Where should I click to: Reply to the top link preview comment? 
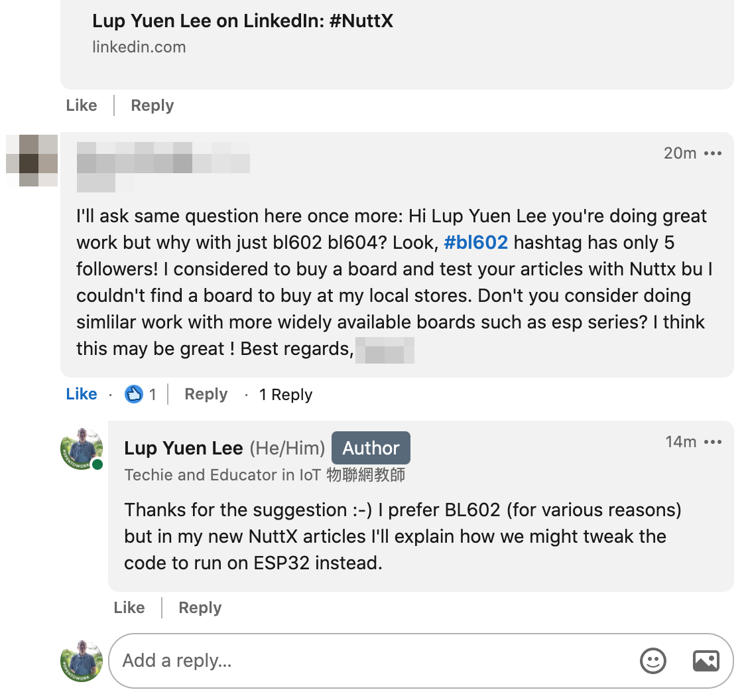152,105
